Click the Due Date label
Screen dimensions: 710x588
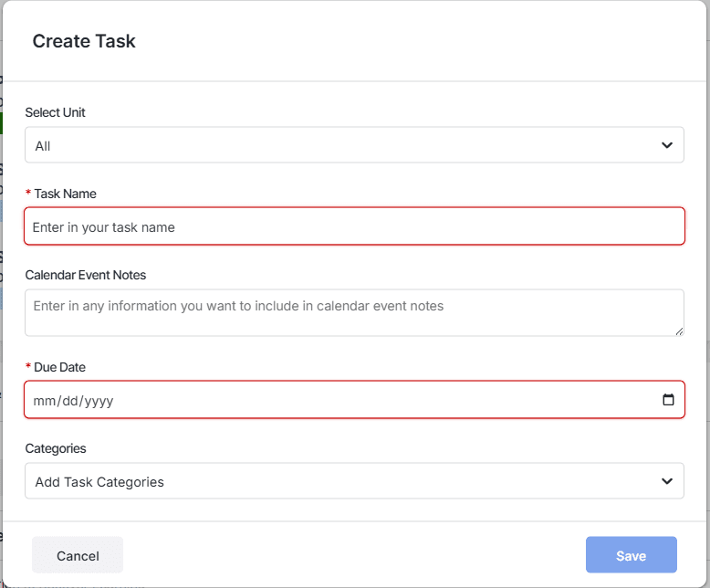point(59,367)
